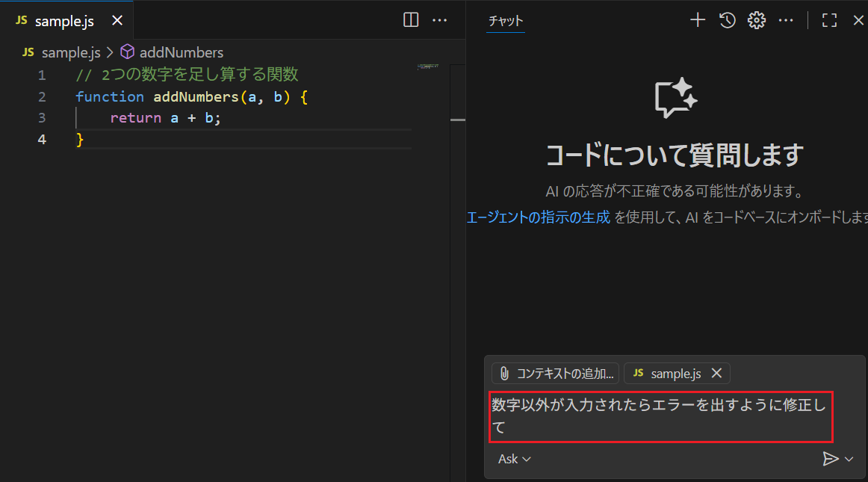868x482 pixels.
Task: Switch to the チャット panel tab
Action: click(x=506, y=21)
